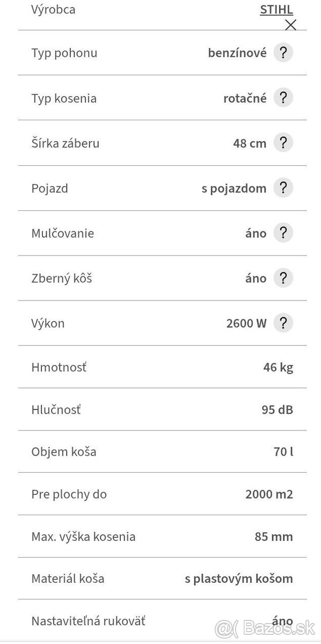
Task: Click the 70 l basket volume value
Action: point(283,451)
